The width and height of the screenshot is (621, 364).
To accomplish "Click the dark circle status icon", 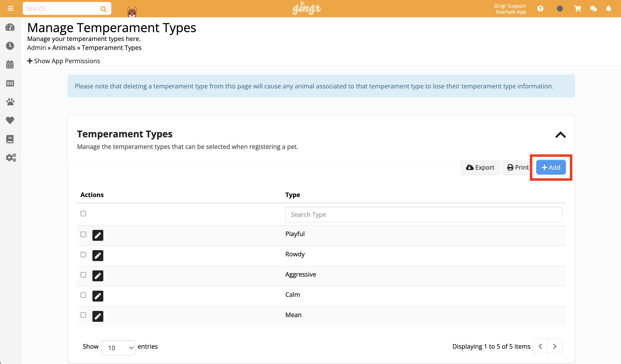I will pos(560,9).
